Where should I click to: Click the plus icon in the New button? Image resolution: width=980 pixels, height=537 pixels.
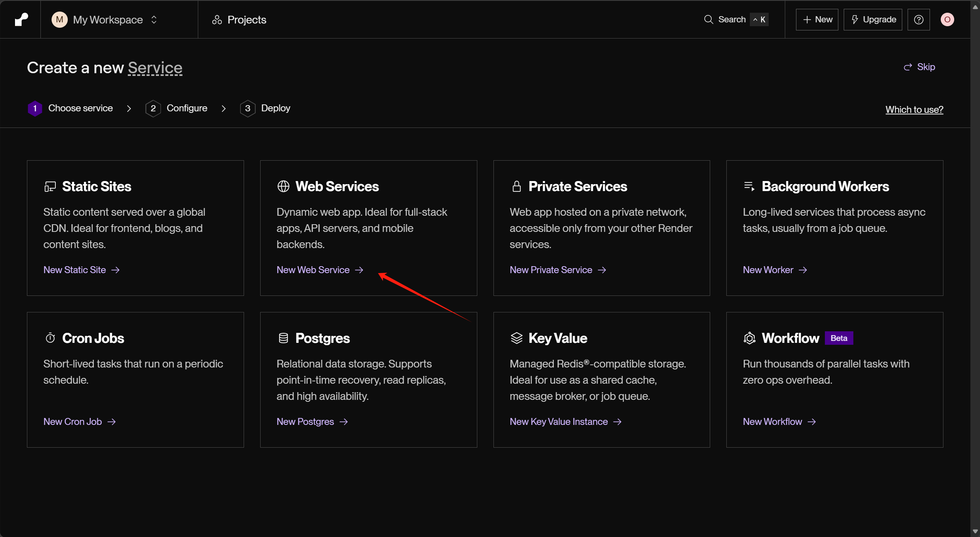pyautogui.click(x=807, y=20)
